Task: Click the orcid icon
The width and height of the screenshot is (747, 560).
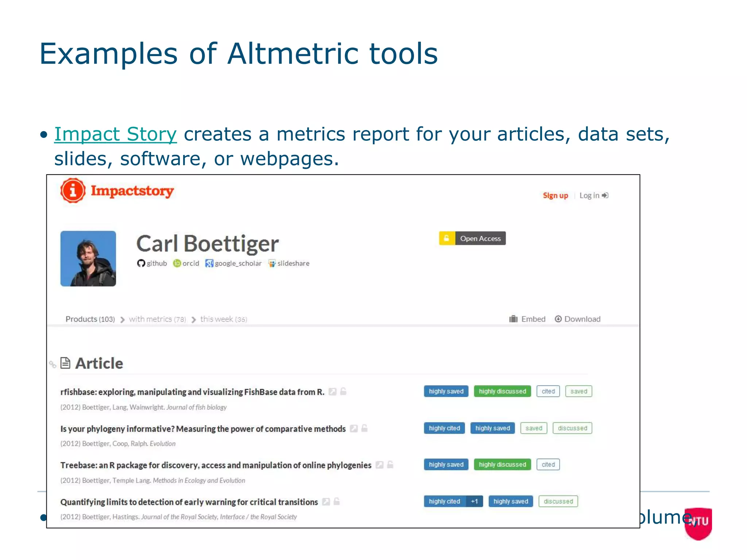Action: click(177, 263)
